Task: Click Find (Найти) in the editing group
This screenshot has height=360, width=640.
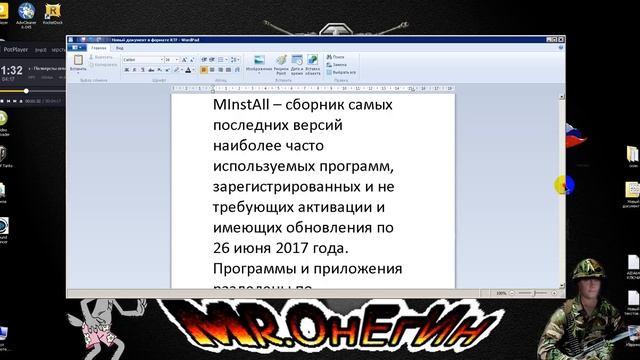Action: (x=335, y=57)
